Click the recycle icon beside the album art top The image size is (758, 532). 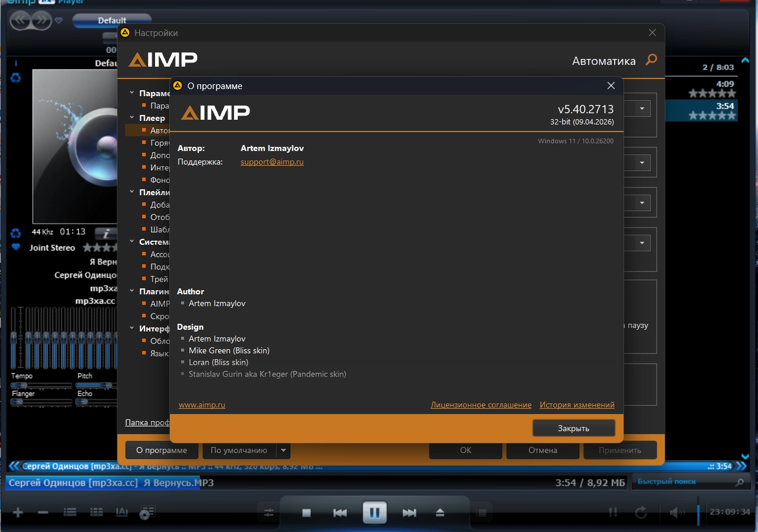(x=16, y=77)
